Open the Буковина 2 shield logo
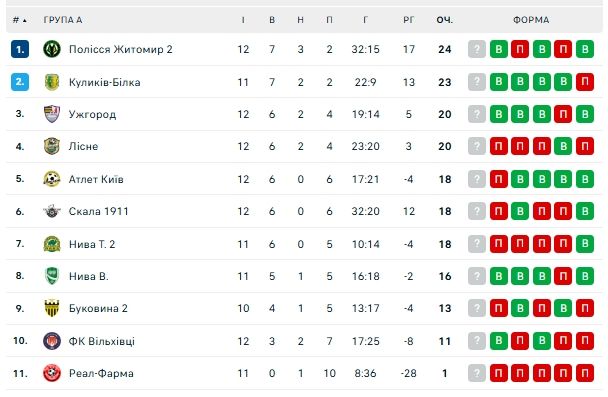Viewport: 608px width, 397px height. (52, 308)
